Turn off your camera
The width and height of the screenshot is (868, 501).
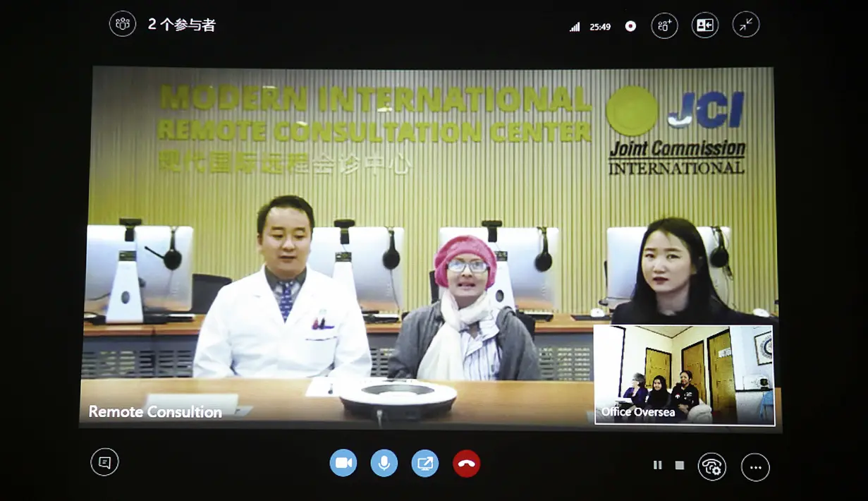click(343, 462)
